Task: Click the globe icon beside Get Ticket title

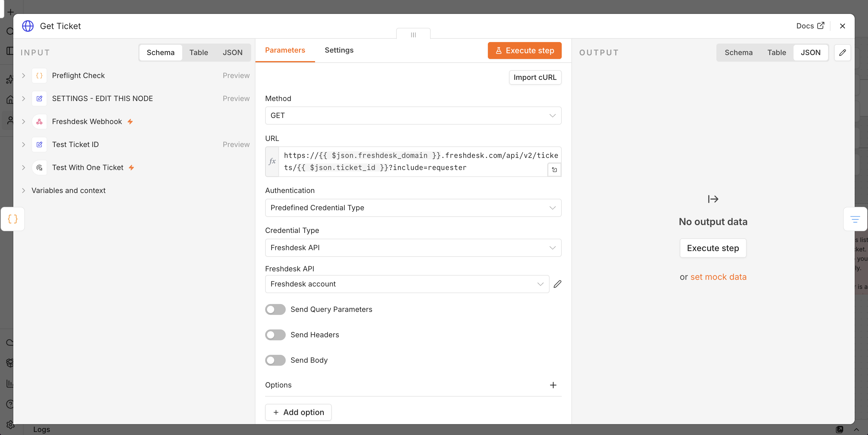Action: pos(28,26)
